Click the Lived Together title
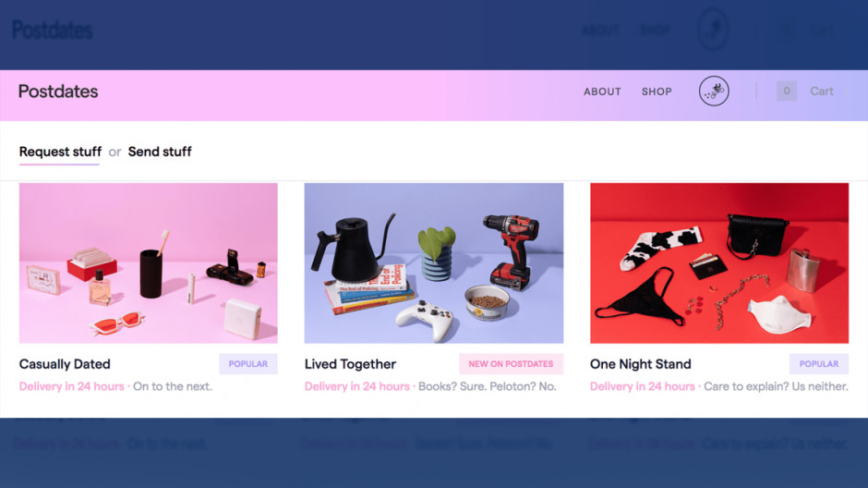The height and width of the screenshot is (488, 868). pyautogui.click(x=350, y=364)
